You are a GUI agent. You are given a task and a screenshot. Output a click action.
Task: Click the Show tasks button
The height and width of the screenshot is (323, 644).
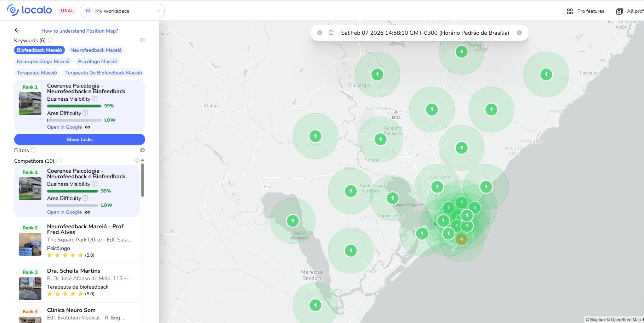coord(80,139)
